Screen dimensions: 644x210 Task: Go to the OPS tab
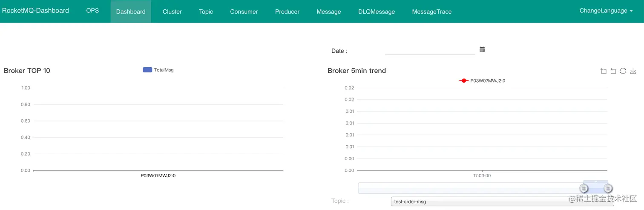coord(92,11)
